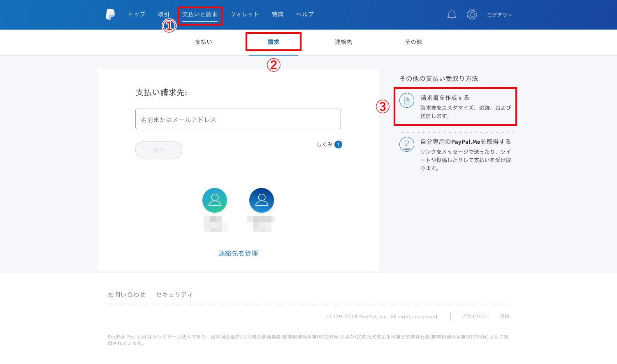
Task: Click the その他の支払い受取り方法 heading
Action: click(x=439, y=79)
